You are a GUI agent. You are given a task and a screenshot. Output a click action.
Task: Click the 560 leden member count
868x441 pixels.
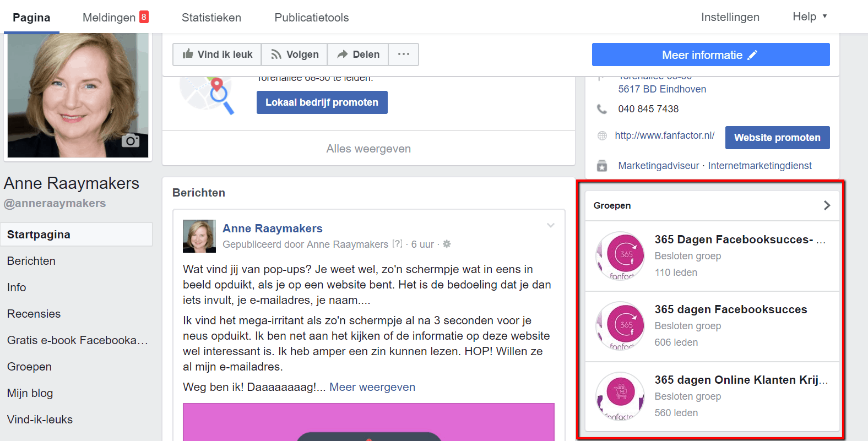coord(676,413)
